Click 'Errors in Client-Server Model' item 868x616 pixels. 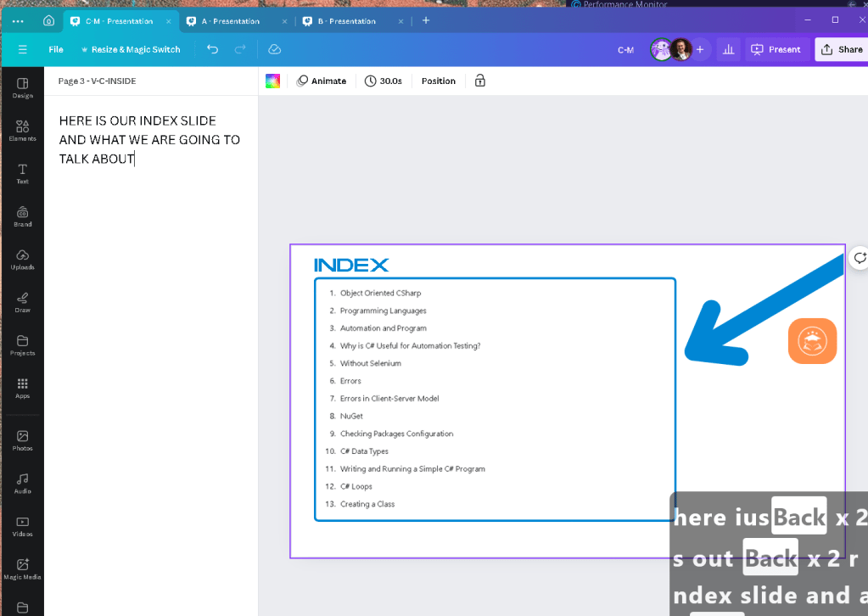[x=389, y=399]
